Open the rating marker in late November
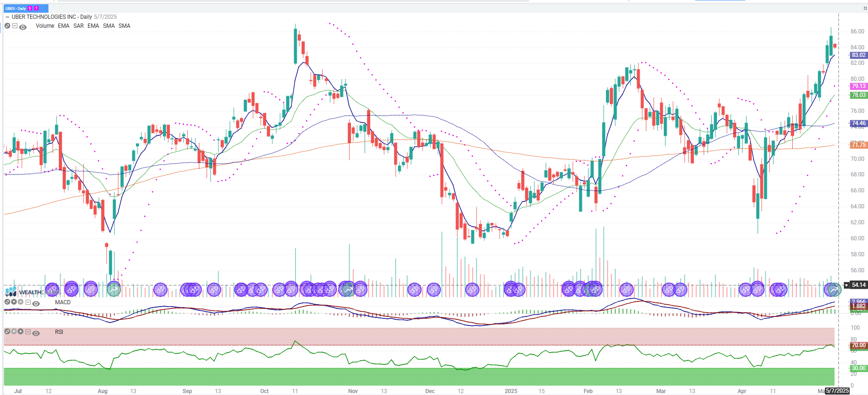 pyautogui.click(x=414, y=289)
